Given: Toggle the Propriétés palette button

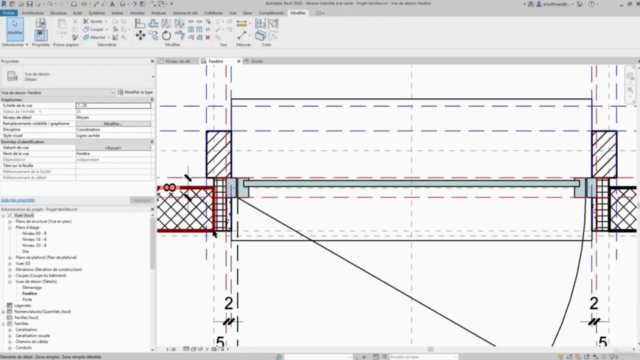Looking at the screenshot, I should tap(40, 35).
